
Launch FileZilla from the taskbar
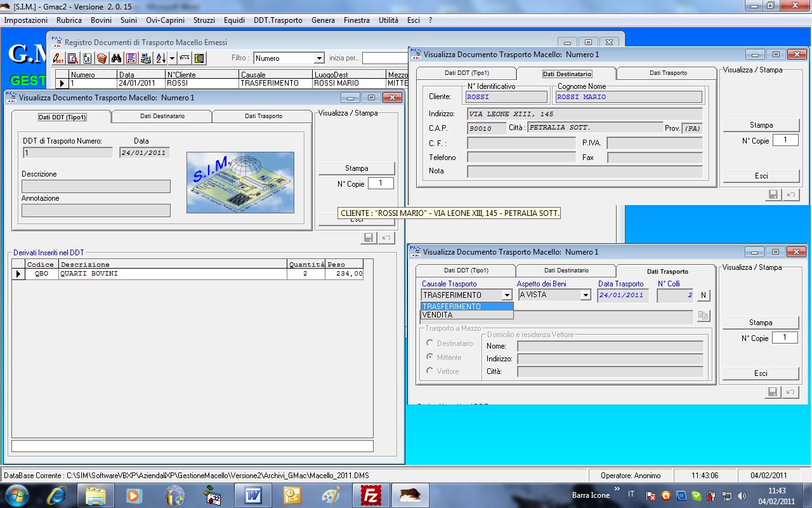370,495
